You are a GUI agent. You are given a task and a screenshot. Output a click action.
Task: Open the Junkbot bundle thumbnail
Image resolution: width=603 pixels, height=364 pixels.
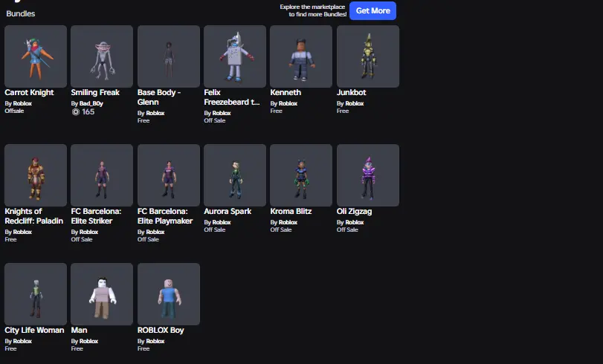click(x=368, y=56)
